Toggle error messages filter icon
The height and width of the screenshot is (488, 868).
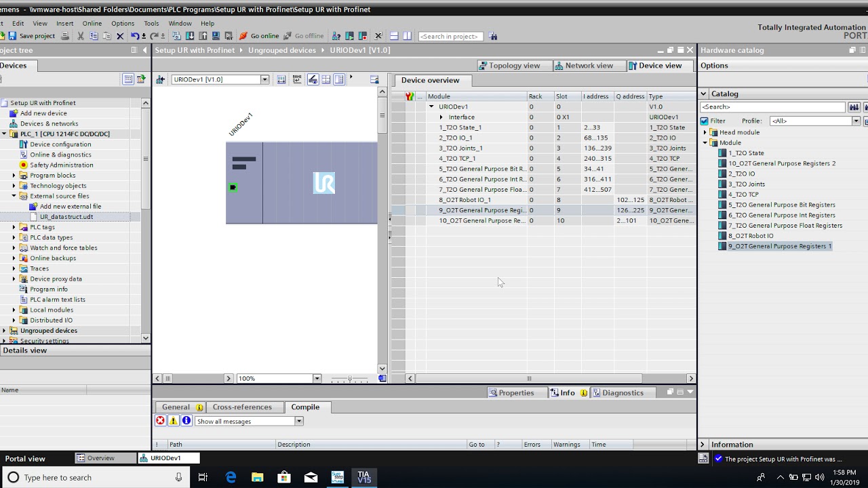[160, 421]
